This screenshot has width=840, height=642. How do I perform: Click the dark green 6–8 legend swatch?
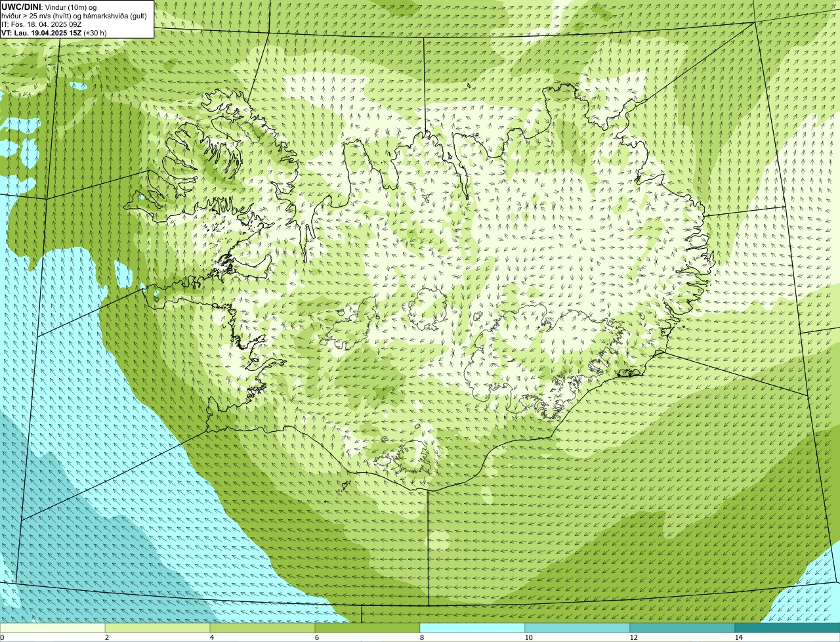coord(367,628)
